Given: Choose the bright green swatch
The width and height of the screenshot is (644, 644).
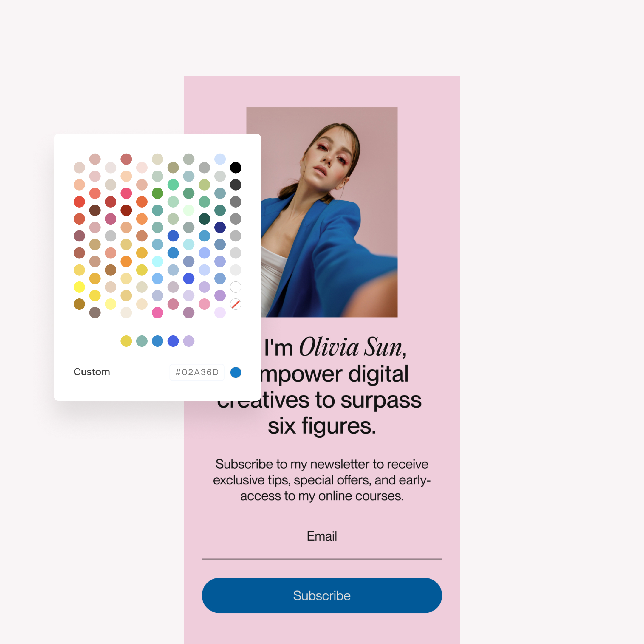Looking at the screenshot, I should 157,193.
